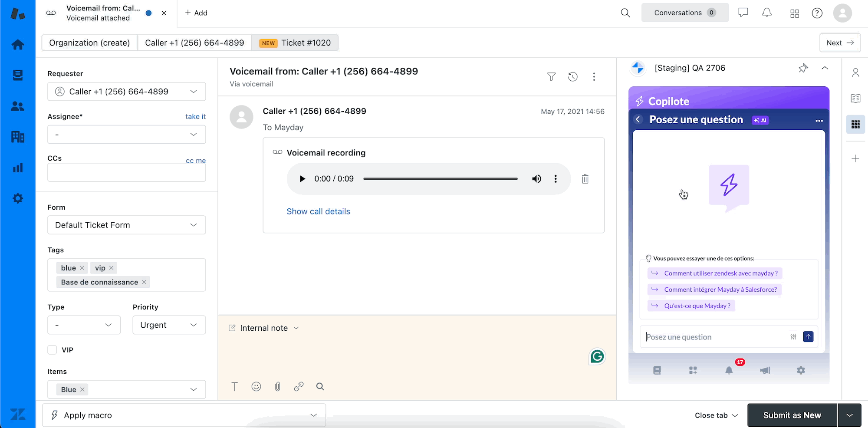Viewport: 868px width, 428px height.
Task: Open the Reporting bar chart icon
Action: [x=18, y=168]
